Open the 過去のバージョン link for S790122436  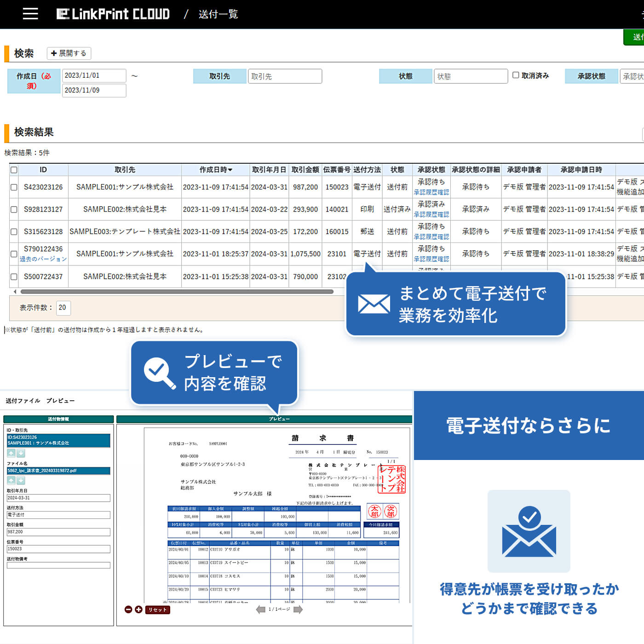click(x=43, y=259)
